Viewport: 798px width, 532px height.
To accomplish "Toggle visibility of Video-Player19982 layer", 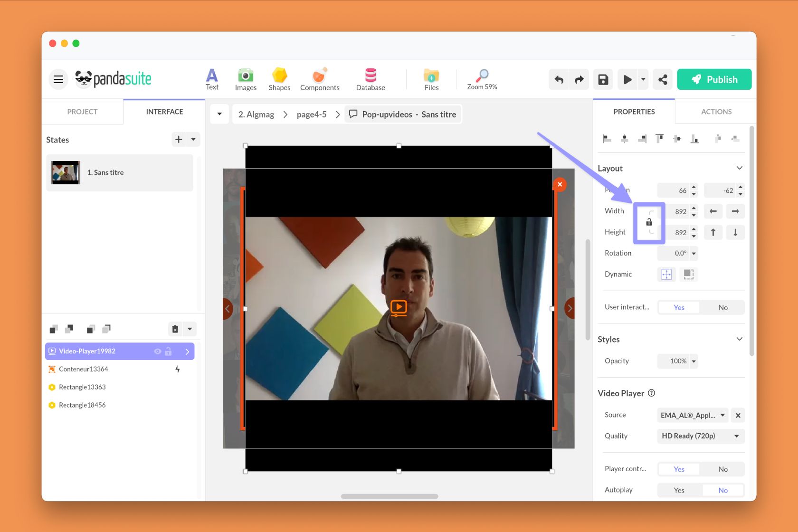I will (x=157, y=351).
